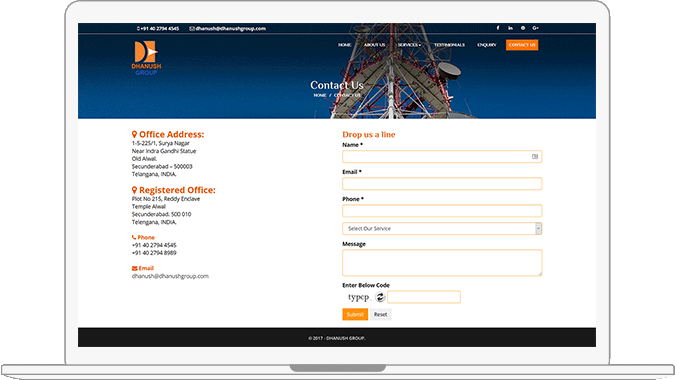Submit the contact form

pos(355,314)
